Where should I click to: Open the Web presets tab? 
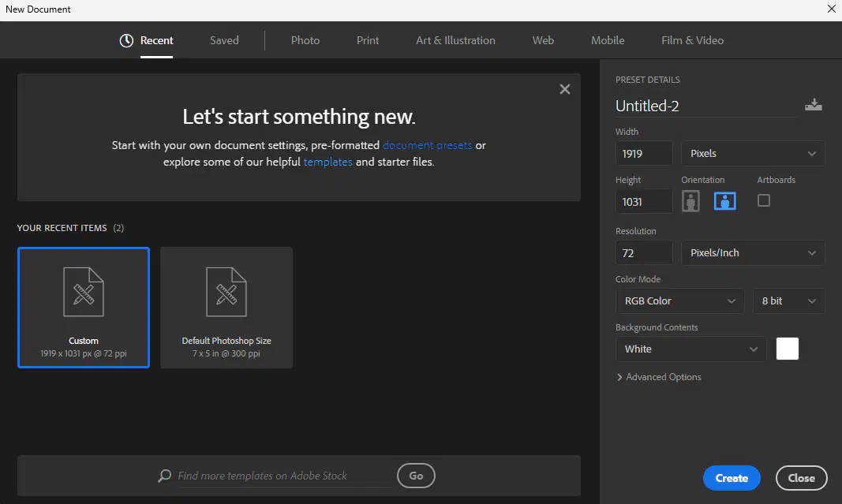(x=543, y=40)
